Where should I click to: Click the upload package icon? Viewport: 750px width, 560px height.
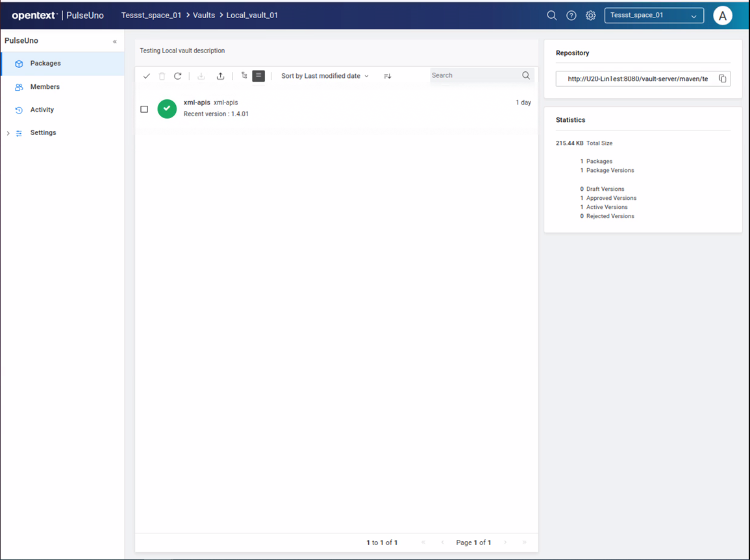(221, 76)
